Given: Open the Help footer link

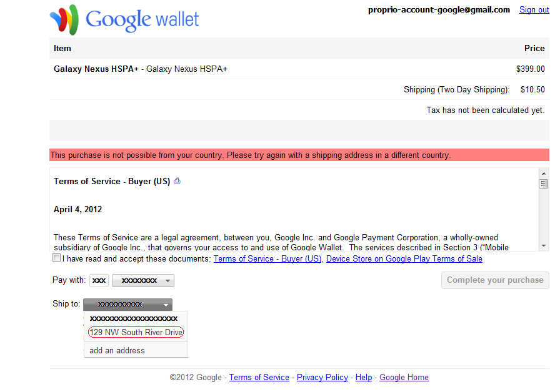Looking at the screenshot, I should point(364,378).
